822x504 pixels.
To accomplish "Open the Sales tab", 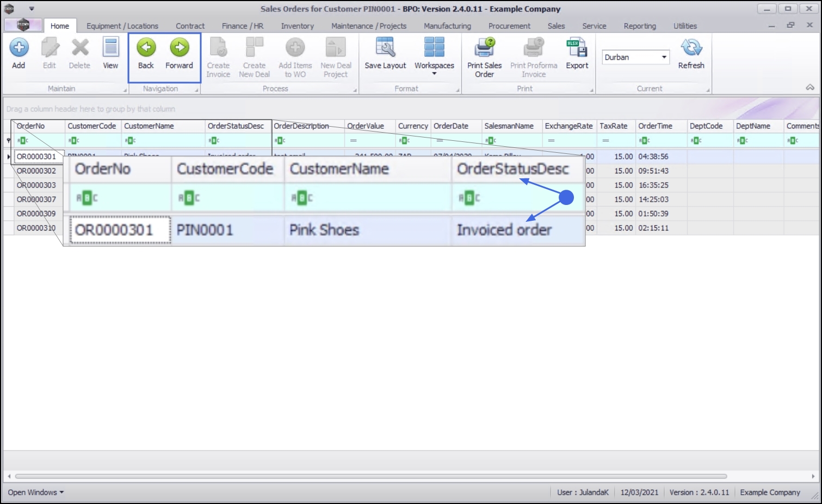I will pyautogui.click(x=556, y=26).
